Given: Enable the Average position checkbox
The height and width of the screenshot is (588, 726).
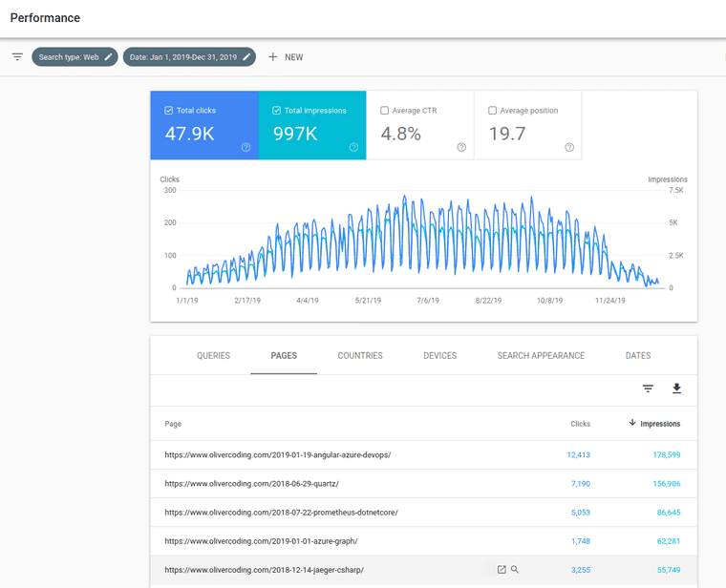Looking at the screenshot, I should 493,111.
